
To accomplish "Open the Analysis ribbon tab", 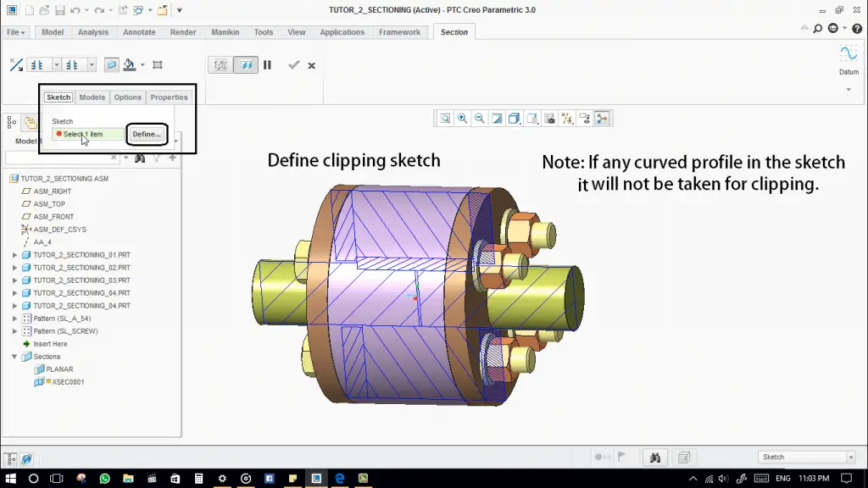I will pos(93,32).
